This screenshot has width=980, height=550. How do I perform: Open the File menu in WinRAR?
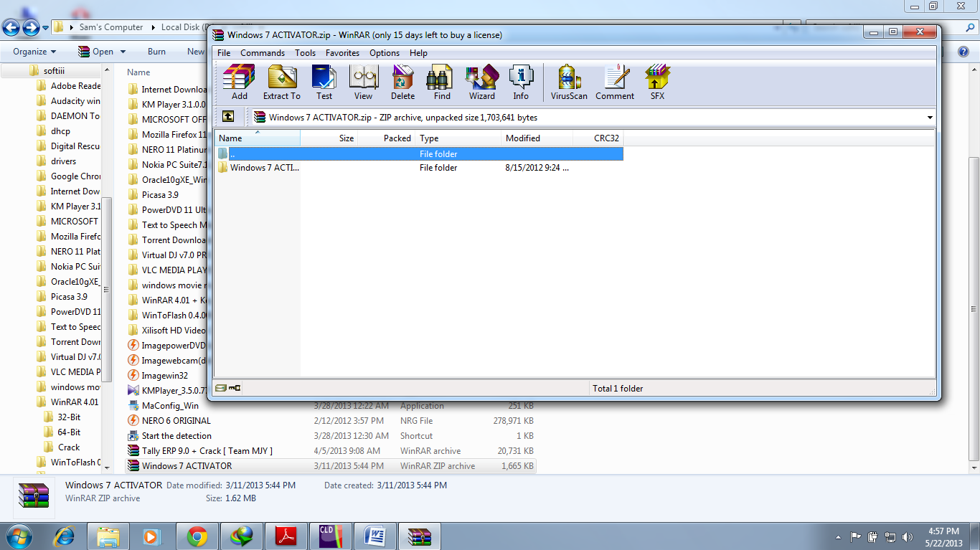click(224, 53)
